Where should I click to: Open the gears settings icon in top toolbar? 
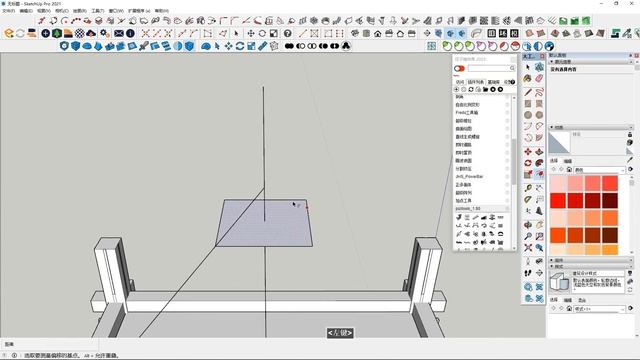coord(104,33)
